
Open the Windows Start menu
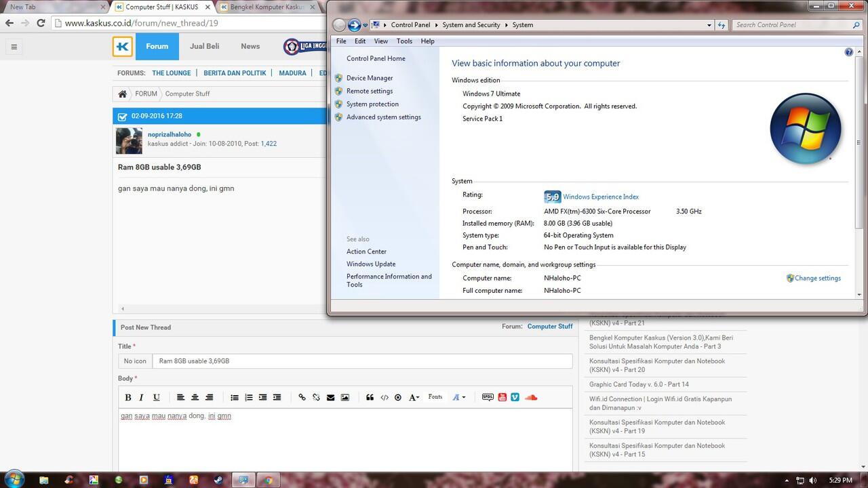point(14,479)
